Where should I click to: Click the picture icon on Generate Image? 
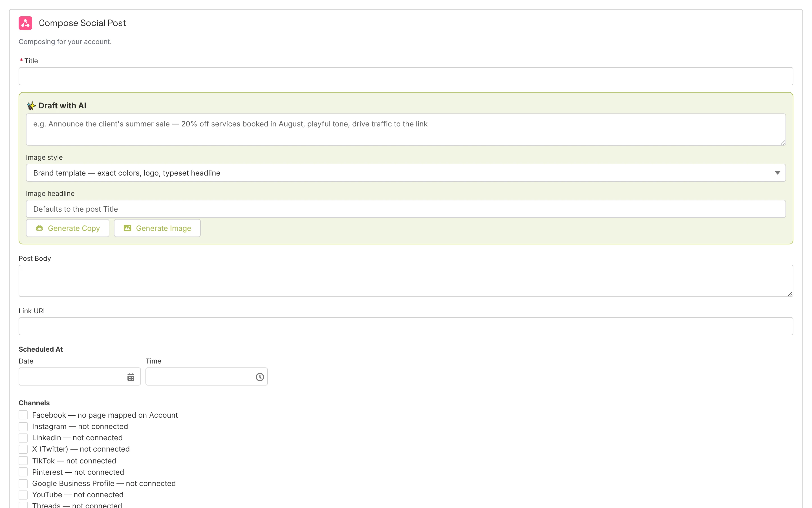click(127, 228)
